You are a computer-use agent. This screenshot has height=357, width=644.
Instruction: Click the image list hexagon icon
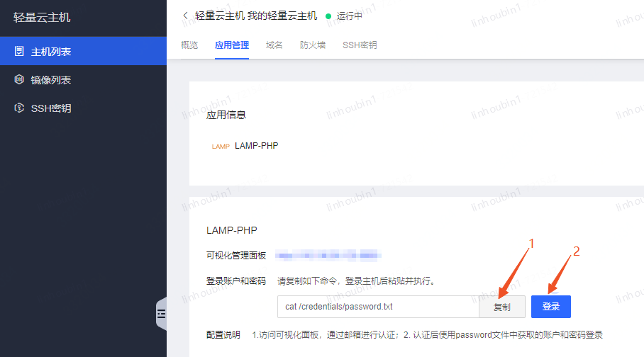19,79
